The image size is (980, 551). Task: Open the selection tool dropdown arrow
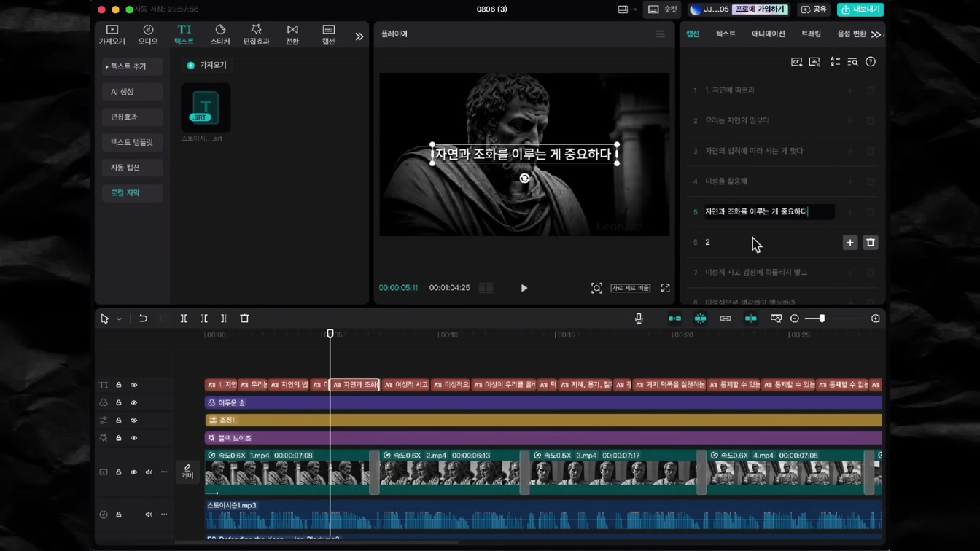(x=119, y=319)
